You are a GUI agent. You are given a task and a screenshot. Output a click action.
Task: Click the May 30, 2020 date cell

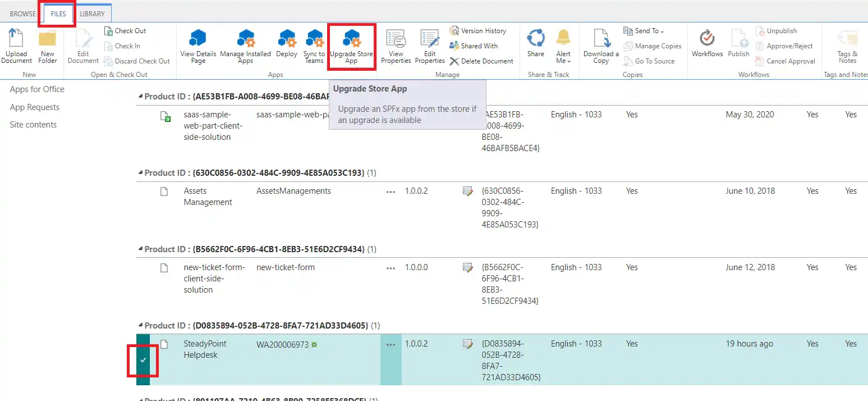(750, 115)
